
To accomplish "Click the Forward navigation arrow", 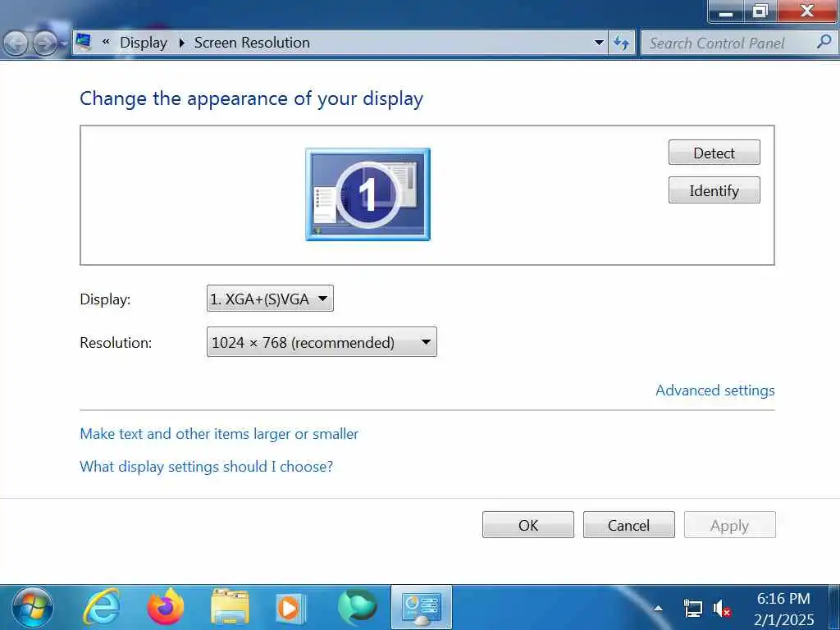I will [46, 43].
